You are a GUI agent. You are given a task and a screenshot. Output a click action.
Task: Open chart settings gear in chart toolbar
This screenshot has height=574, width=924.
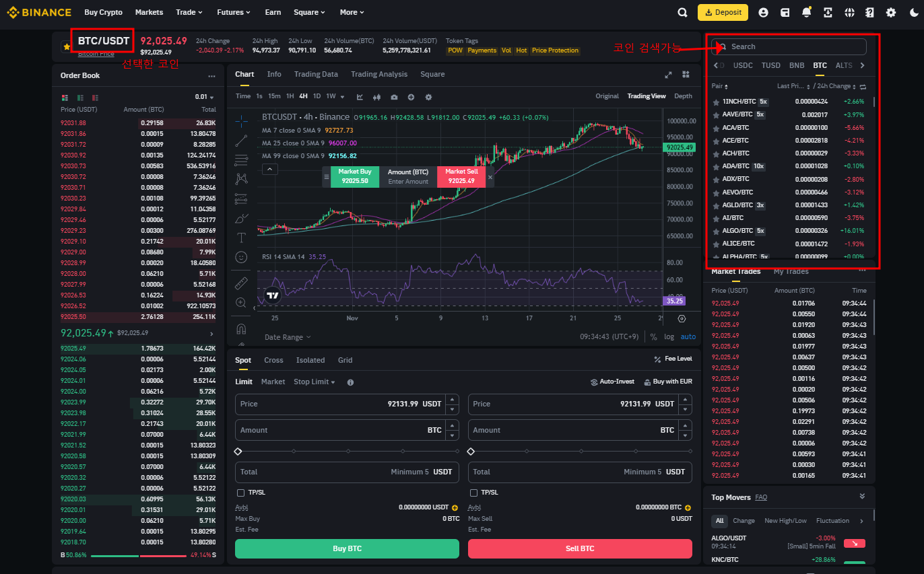coord(428,96)
